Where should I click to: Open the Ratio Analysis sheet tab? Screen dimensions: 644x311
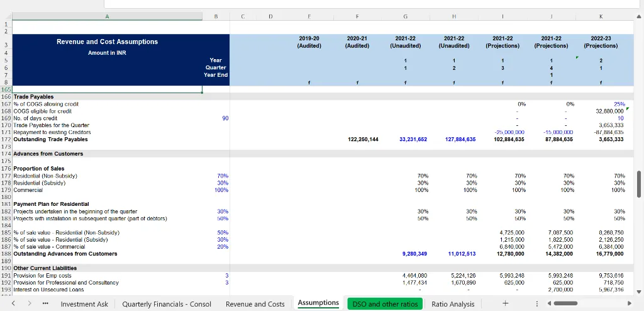coord(453,304)
